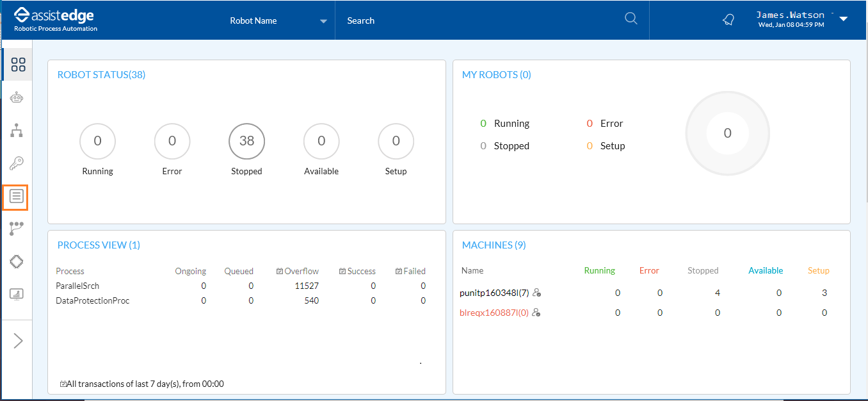This screenshot has width=868, height=401.
Task: Click the Failed column header
Action: [x=410, y=271]
